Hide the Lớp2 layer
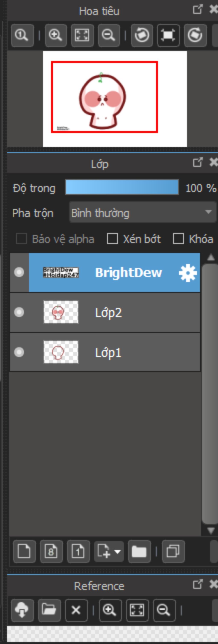Viewport: 218px width, 644px height. [19, 312]
